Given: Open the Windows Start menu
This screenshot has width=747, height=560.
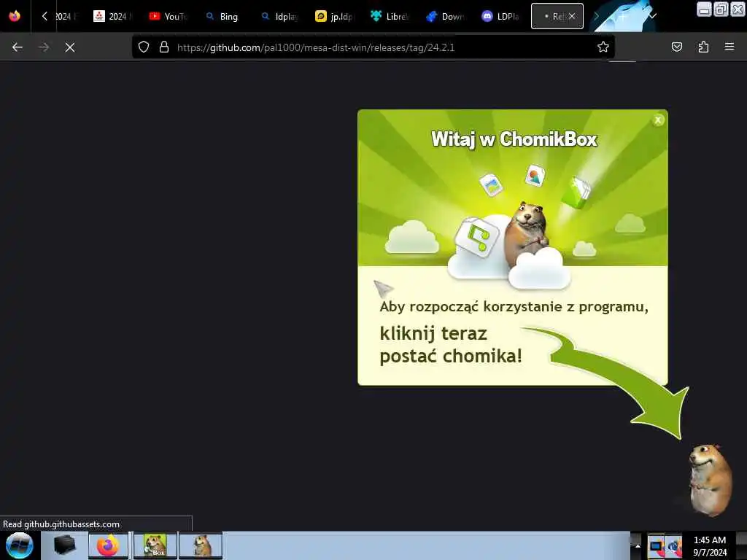Looking at the screenshot, I should 19,545.
